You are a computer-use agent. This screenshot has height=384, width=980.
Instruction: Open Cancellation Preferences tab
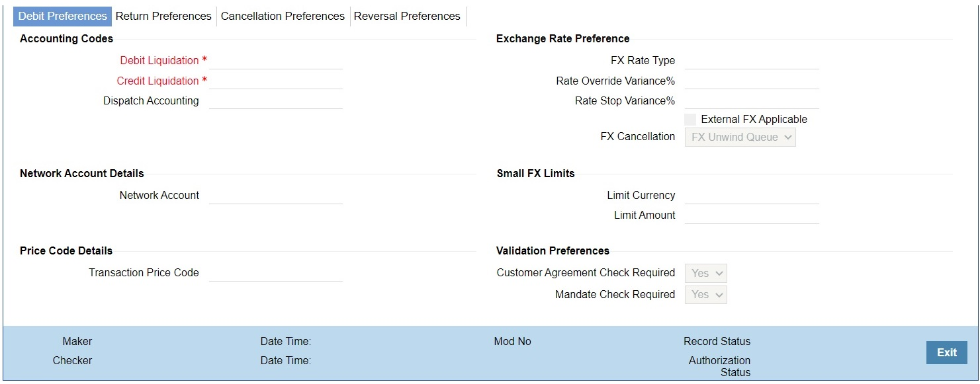[x=283, y=16]
